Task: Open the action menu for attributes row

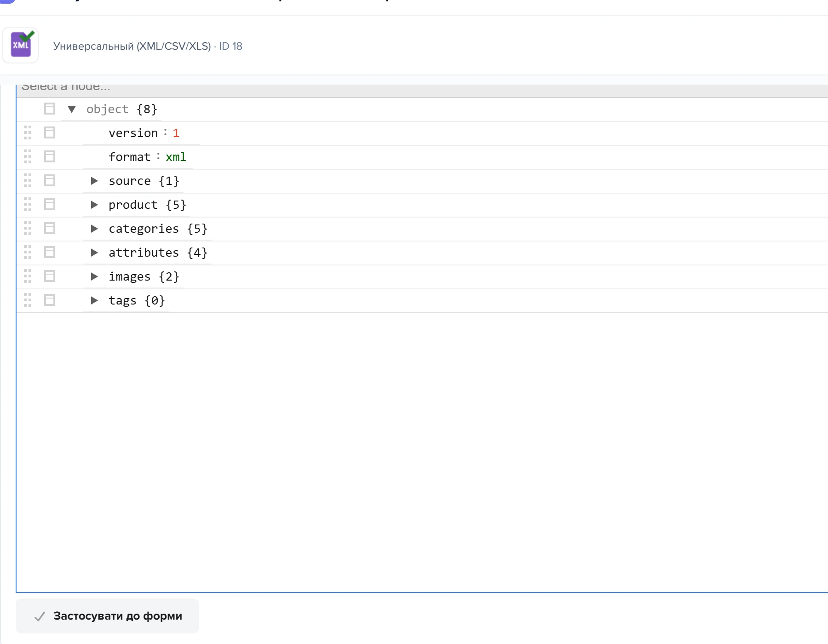Action: pyautogui.click(x=50, y=253)
